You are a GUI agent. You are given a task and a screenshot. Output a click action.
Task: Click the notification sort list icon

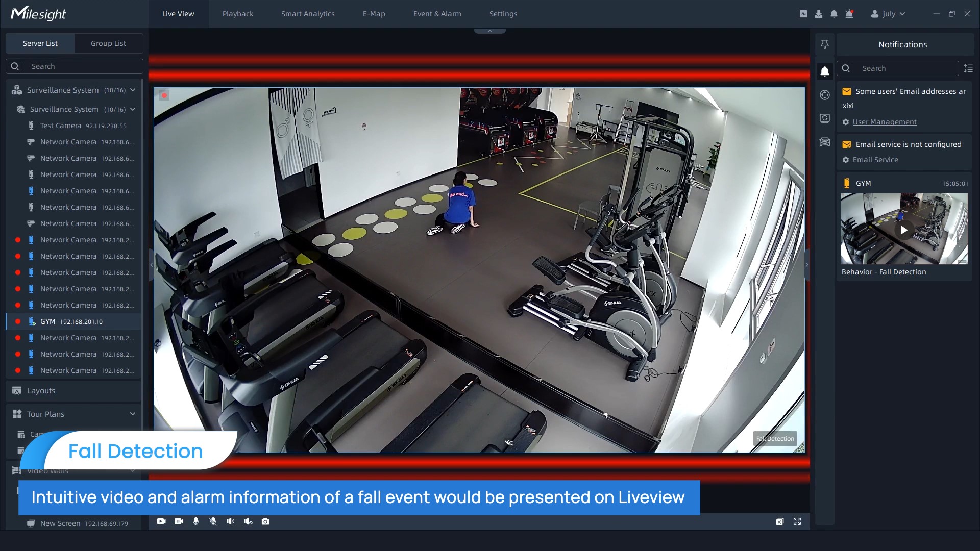click(x=968, y=68)
